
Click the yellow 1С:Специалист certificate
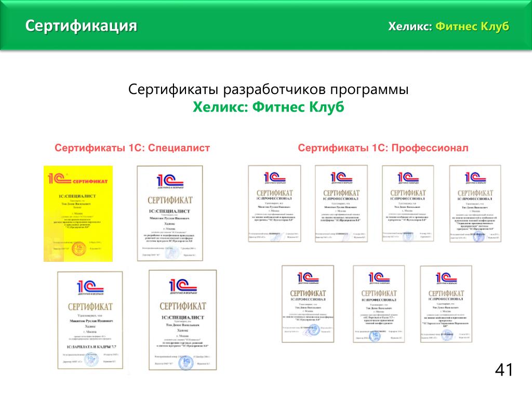click(x=78, y=214)
